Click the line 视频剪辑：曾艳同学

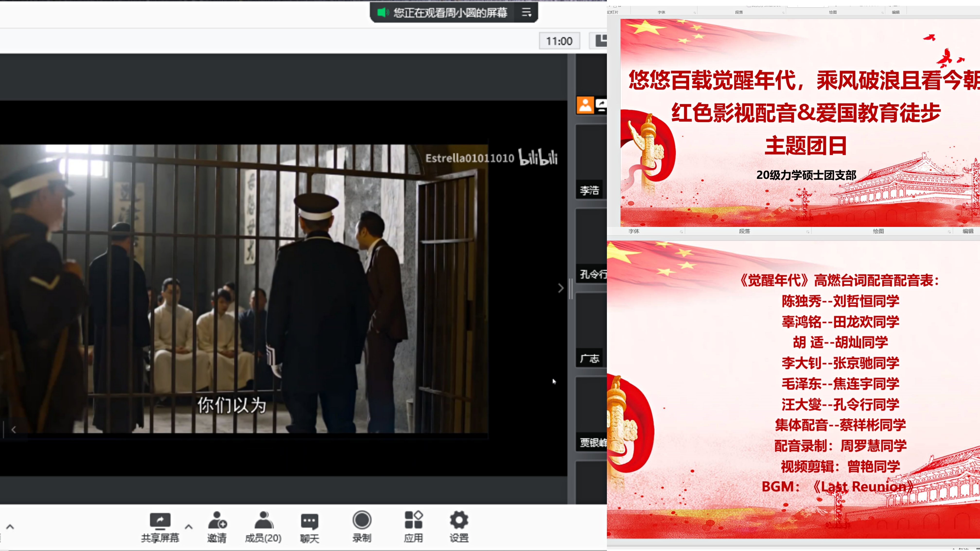coord(840,466)
